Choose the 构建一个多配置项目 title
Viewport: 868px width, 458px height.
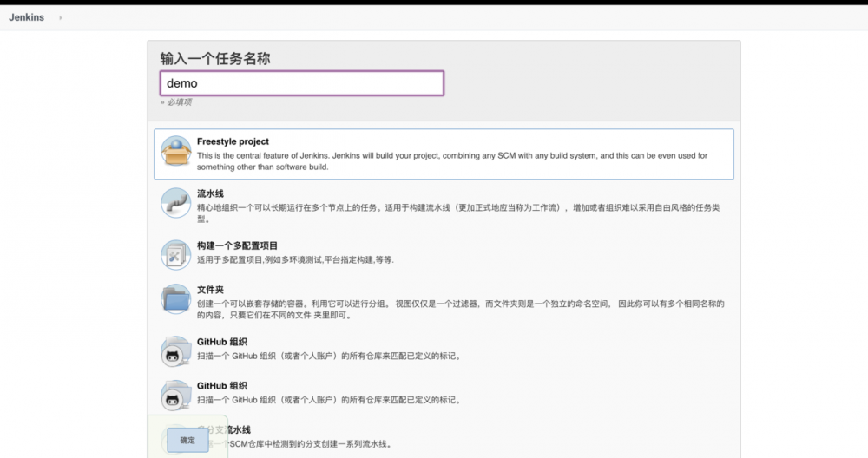[238, 245]
